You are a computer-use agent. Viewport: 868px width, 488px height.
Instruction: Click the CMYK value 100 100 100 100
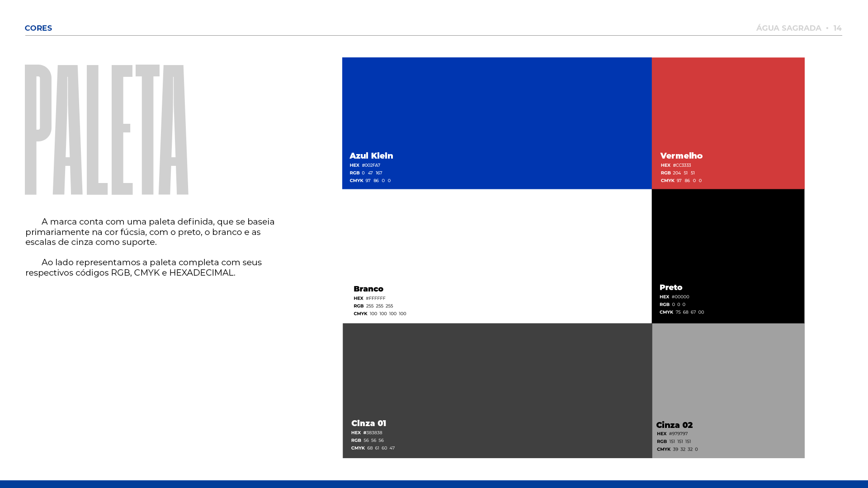(388, 314)
